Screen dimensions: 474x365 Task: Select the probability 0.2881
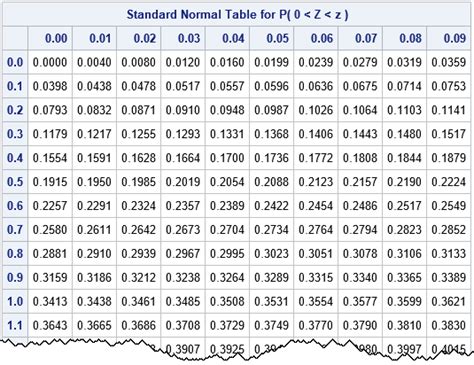coord(50,253)
